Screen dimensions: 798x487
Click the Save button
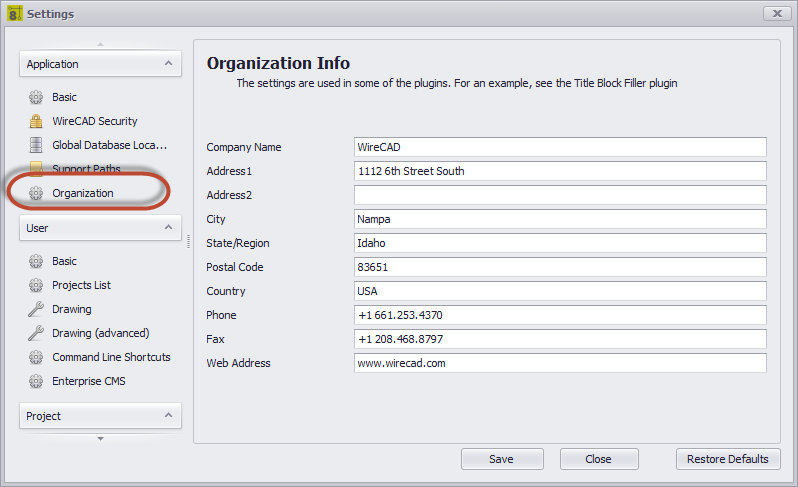502,459
